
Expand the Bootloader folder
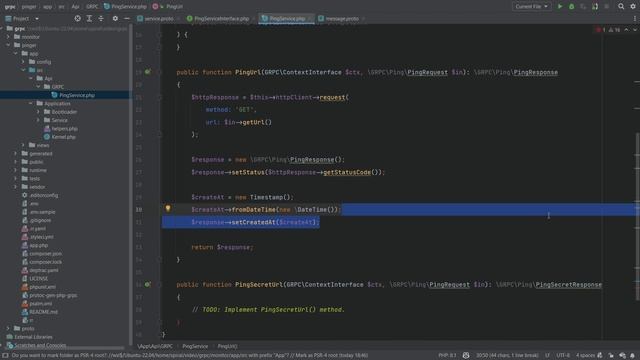pyautogui.click(x=38, y=111)
